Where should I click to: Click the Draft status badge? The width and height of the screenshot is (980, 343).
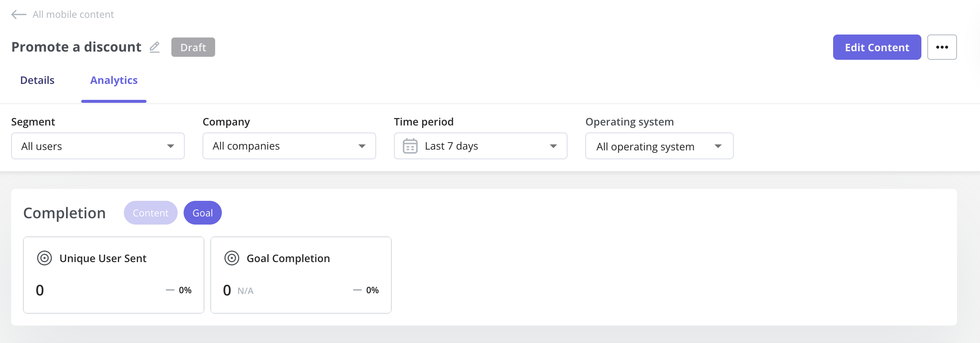pos(193,47)
